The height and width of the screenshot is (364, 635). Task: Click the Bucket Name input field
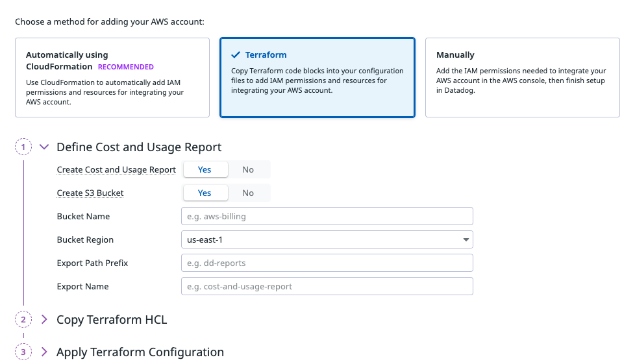tap(327, 216)
